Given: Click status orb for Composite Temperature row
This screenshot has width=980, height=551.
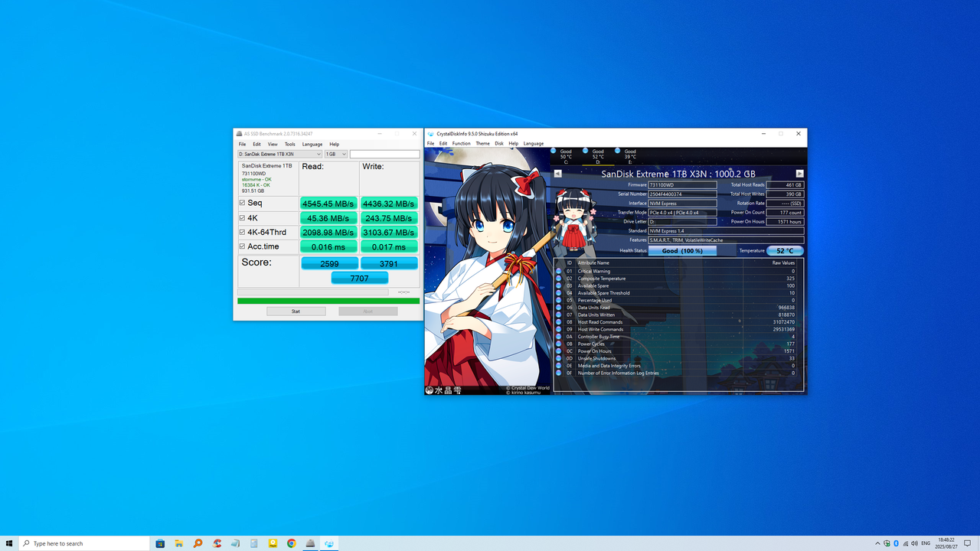Looking at the screenshot, I should (x=558, y=279).
